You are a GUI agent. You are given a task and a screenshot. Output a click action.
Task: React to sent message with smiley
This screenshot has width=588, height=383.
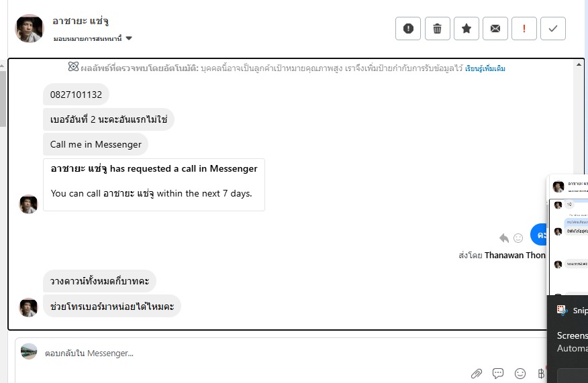click(518, 237)
